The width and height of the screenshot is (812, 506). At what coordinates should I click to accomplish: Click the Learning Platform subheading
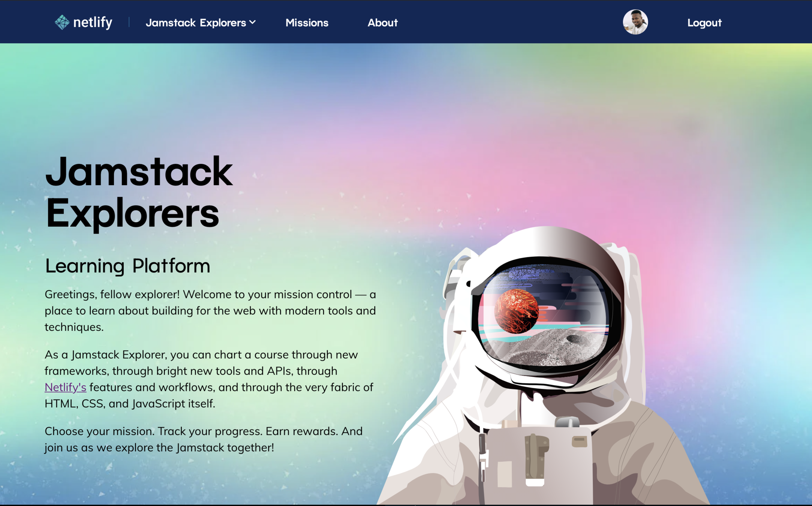(x=127, y=266)
